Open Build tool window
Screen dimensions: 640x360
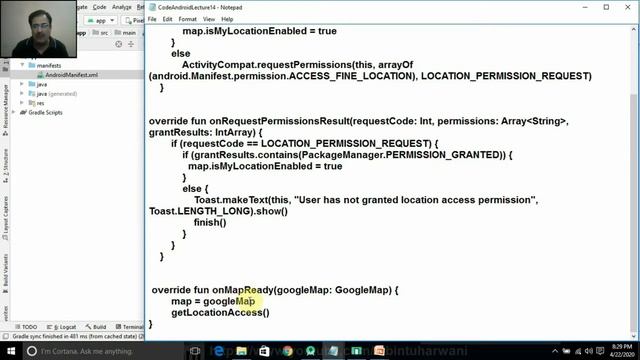(x=96, y=327)
